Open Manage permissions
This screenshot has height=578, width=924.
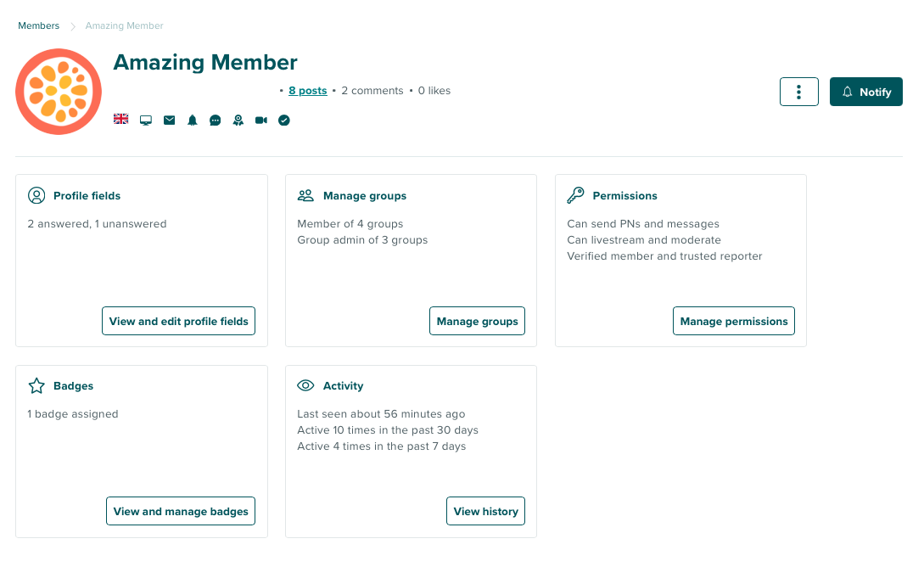click(733, 321)
